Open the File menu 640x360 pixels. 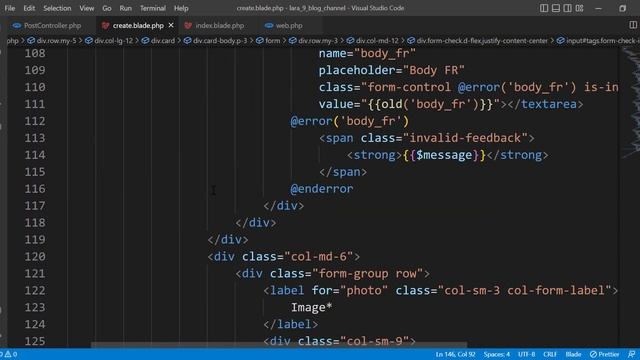10,8
